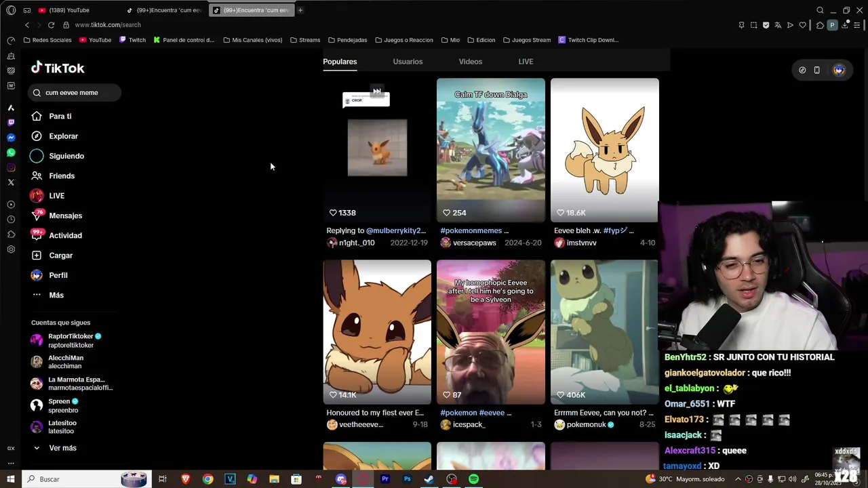The height and width of the screenshot is (488, 868).
Task: Open WhatsApp from the Opera sidebar
Action: [x=11, y=152]
